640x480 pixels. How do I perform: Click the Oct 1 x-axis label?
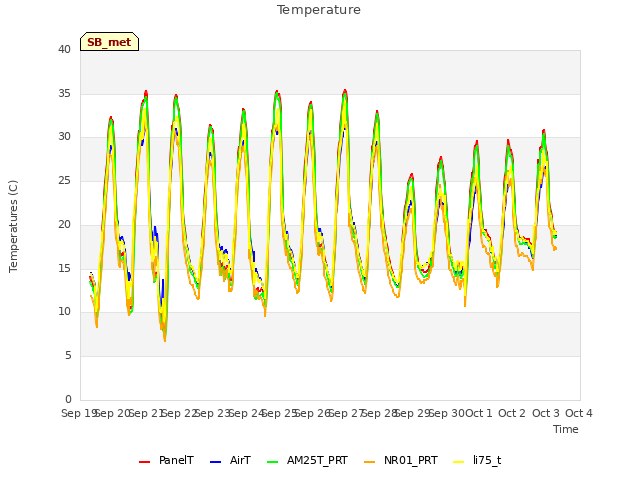[479, 413]
